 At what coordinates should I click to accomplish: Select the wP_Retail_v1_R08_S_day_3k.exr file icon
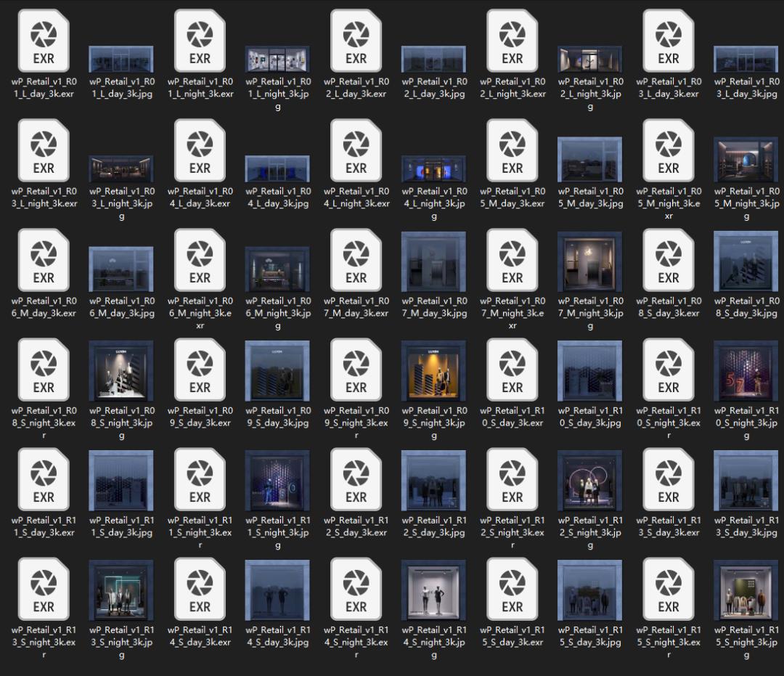[x=669, y=260]
